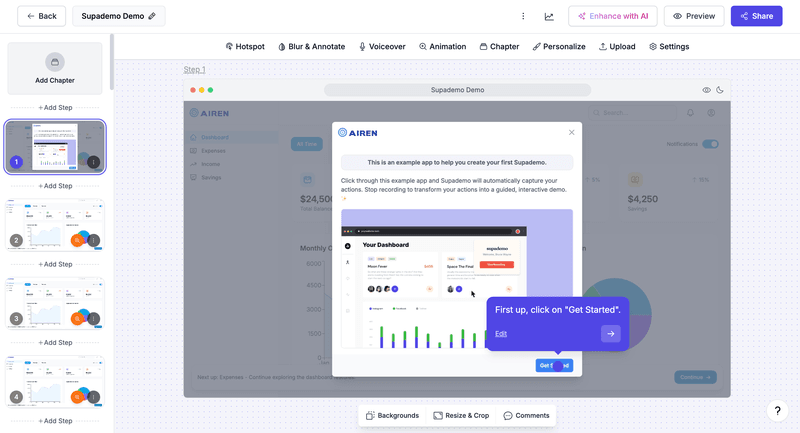
Task: Click the arrow button in hotspot tooltip
Action: point(610,334)
